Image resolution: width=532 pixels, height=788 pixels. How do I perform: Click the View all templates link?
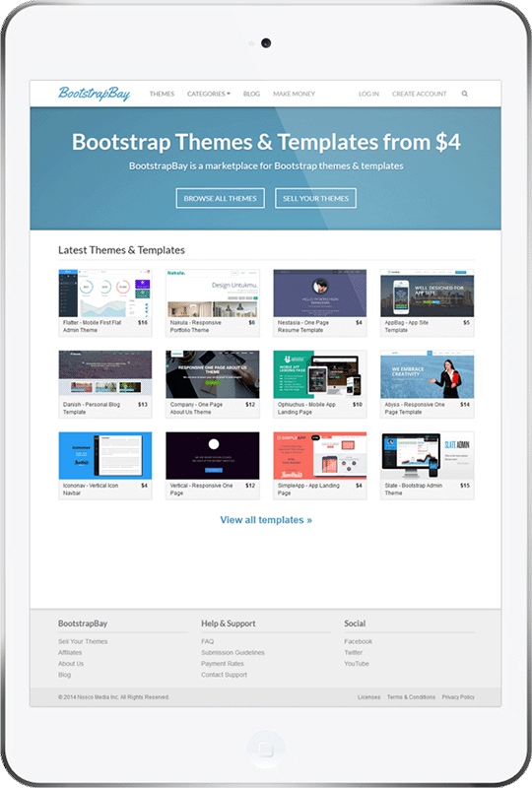click(266, 520)
